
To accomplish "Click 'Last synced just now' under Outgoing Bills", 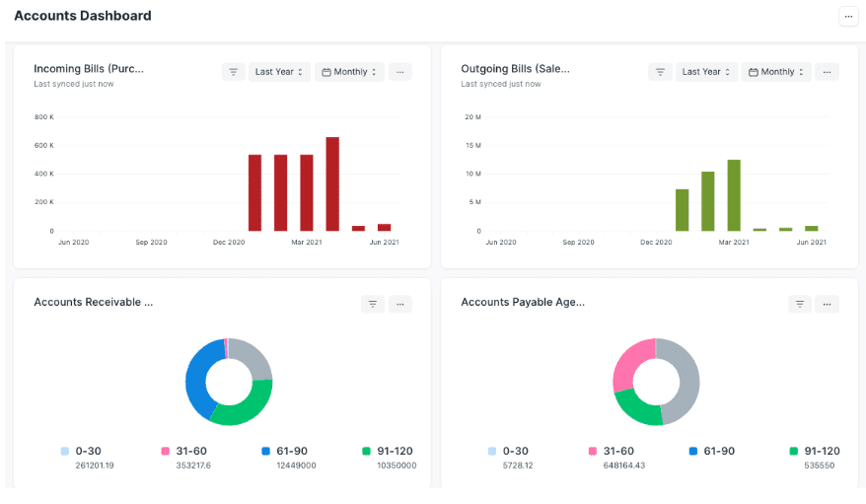I will pos(500,84).
